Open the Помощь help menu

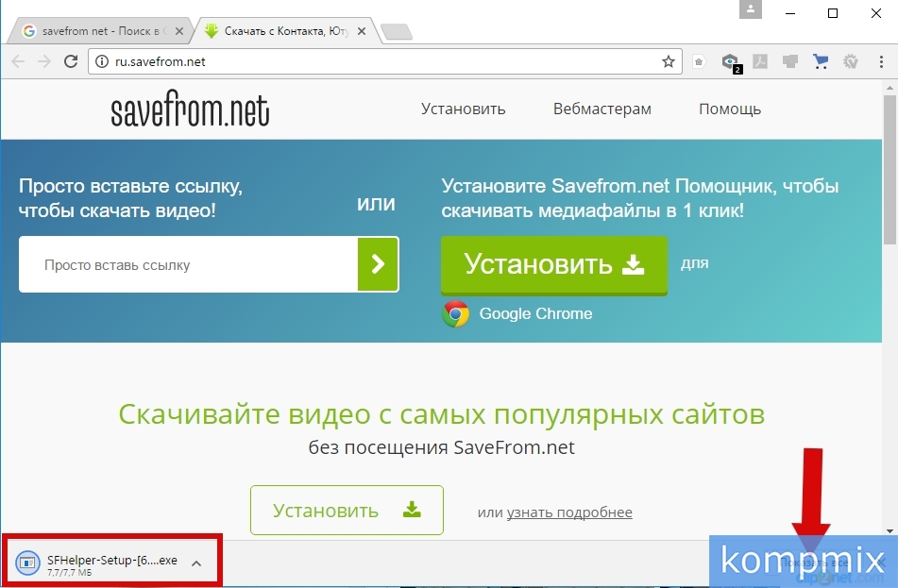tap(729, 109)
